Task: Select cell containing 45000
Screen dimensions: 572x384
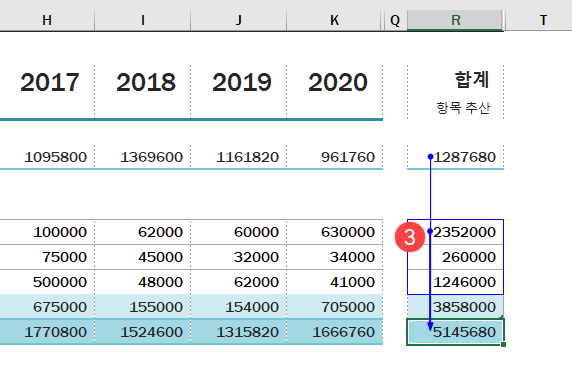Action: point(143,257)
